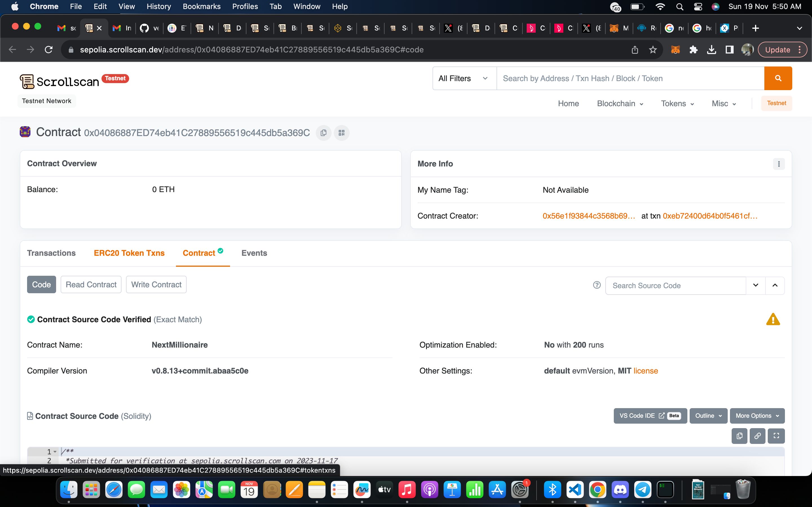812x507 pixels.
Task: Expand the Search Source Code dropdown
Action: point(756,286)
